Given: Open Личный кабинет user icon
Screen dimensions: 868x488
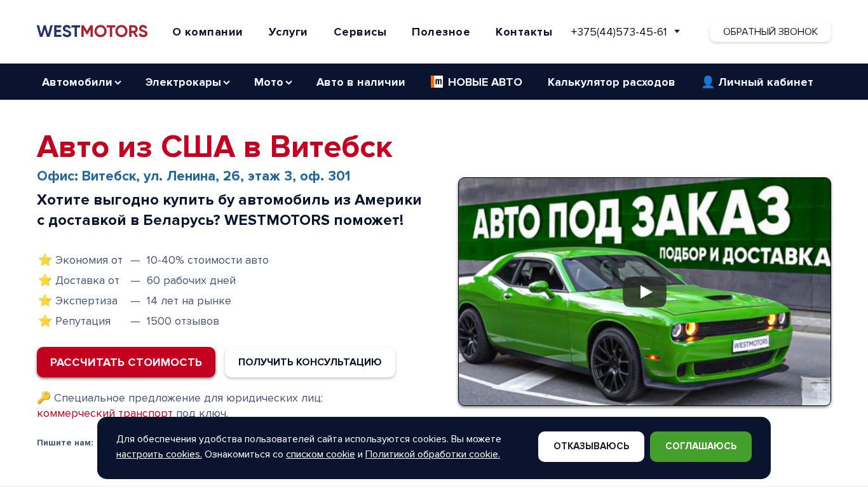Looking at the screenshot, I should (708, 82).
